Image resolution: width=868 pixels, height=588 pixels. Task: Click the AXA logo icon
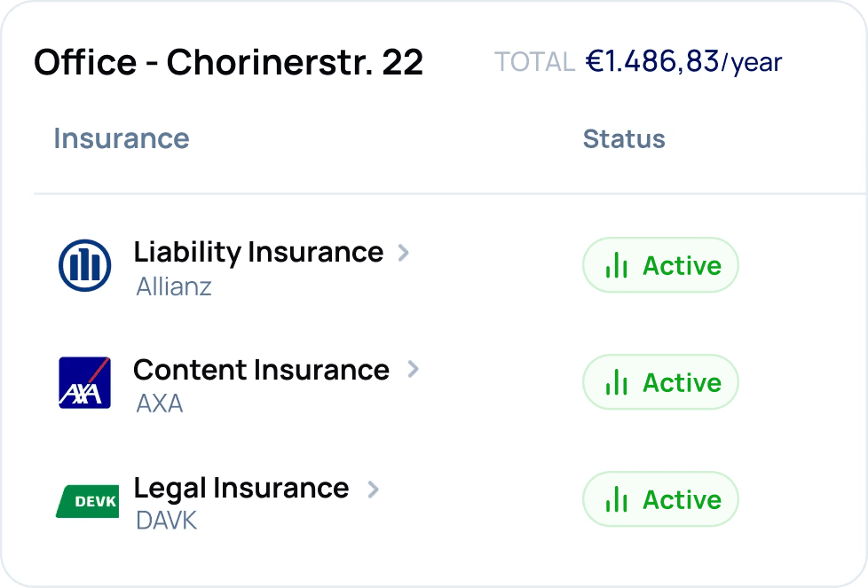pyautogui.click(x=84, y=383)
